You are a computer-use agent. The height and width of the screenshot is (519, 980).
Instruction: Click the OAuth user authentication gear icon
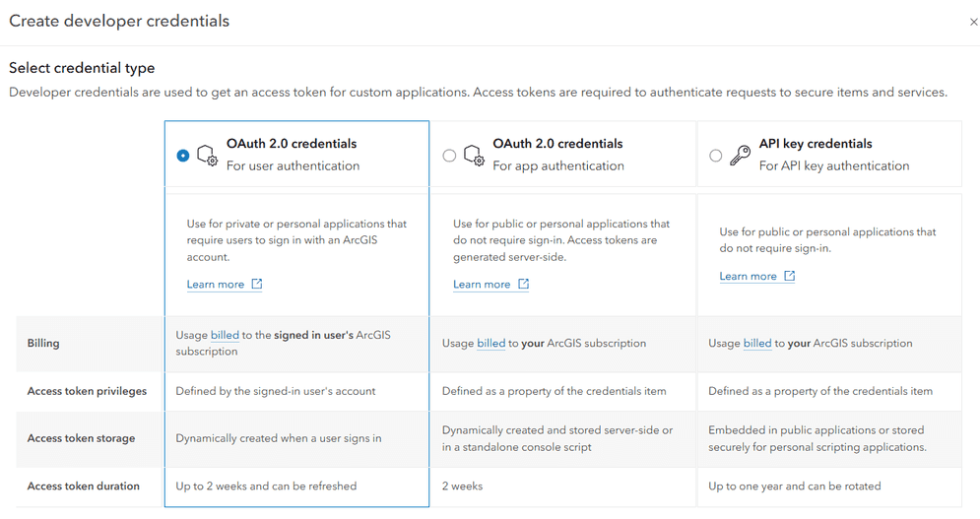[208, 155]
